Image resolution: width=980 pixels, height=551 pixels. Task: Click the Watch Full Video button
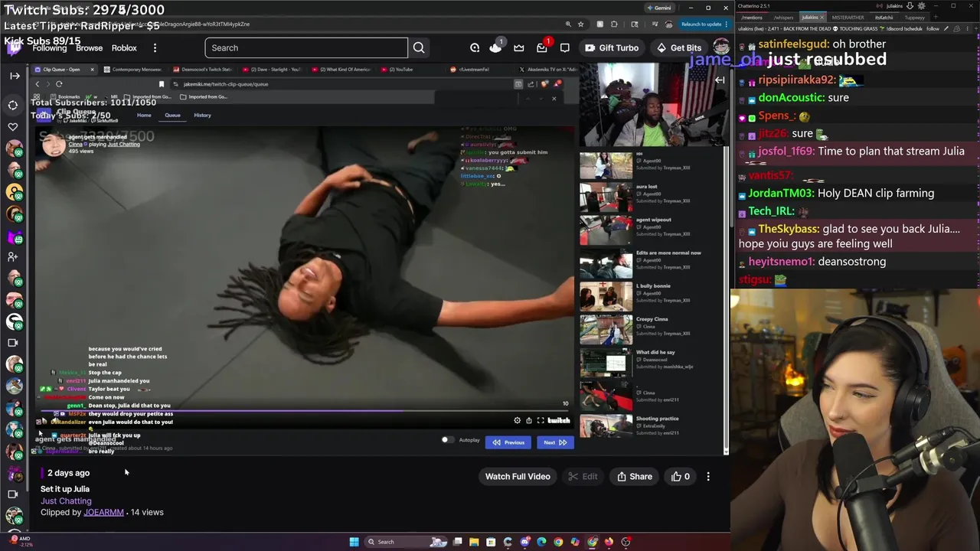tap(518, 477)
